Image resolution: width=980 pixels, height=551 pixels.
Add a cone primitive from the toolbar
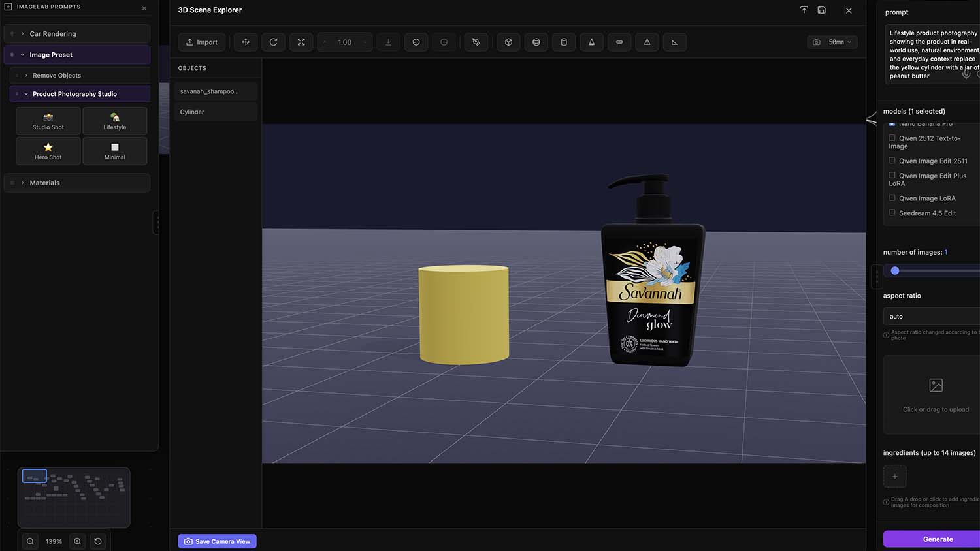591,42
